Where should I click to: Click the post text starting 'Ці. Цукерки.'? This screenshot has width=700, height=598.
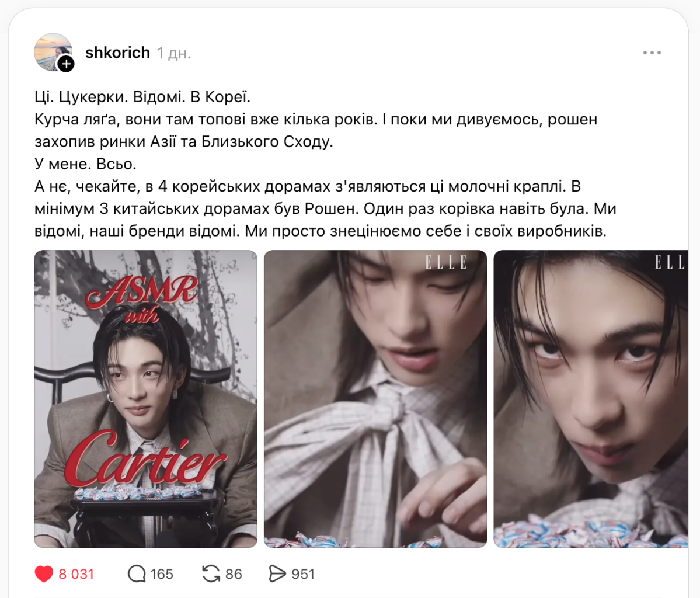click(x=325, y=164)
